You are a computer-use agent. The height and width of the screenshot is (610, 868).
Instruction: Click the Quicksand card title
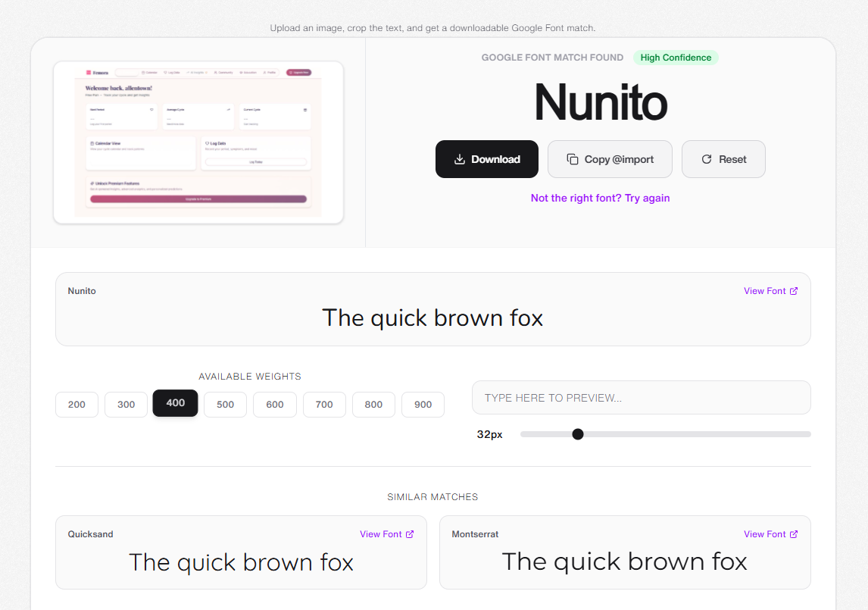click(90, 534)
